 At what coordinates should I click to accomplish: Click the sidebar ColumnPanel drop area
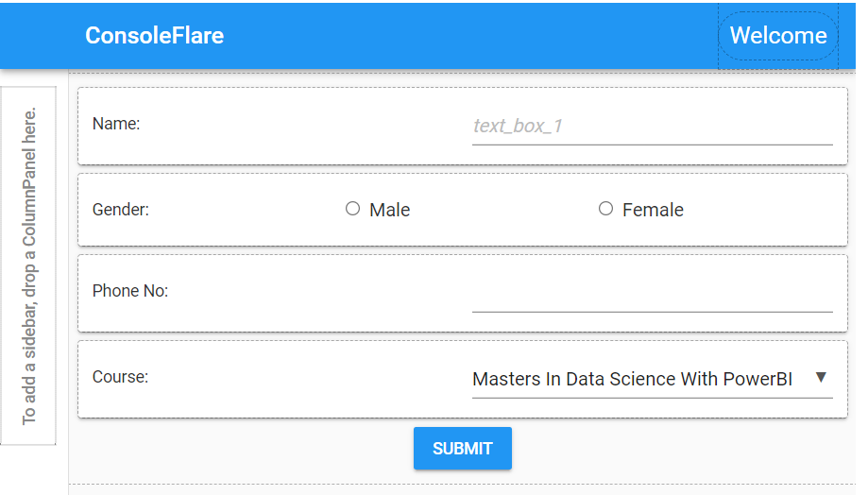click(x=28, y=265)
